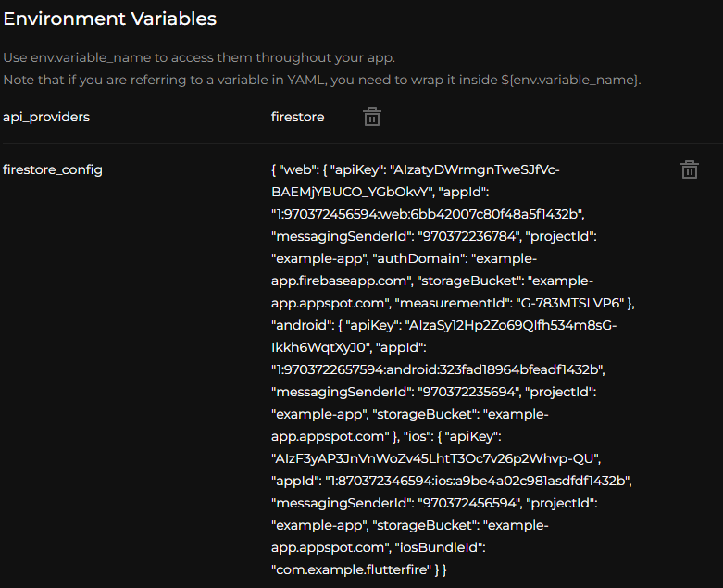Click the android appId value text
Image resolution: width=723 pixels, height=588 pixels.
pyautogui.click(x=437, y=370)
